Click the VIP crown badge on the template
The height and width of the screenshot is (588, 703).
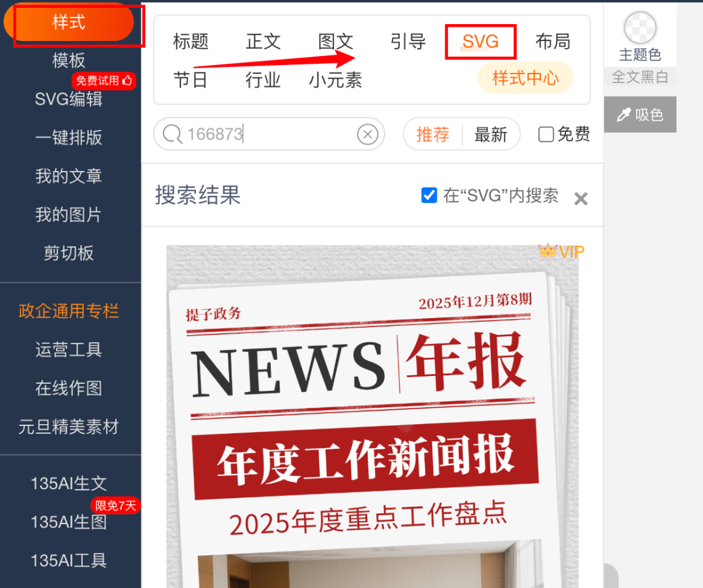[561, 251]
